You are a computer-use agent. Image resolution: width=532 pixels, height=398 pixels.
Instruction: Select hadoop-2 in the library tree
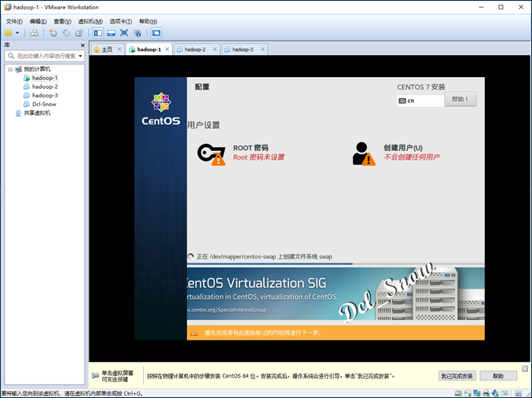click(41, 87)
